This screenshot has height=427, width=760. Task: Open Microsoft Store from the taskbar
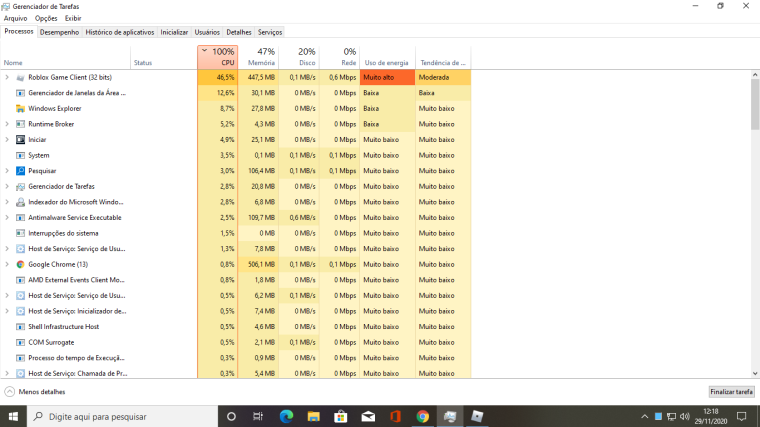pos(341,416)
